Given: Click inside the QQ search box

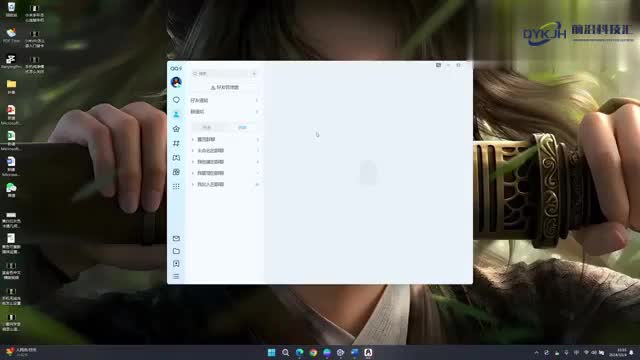Looking at the screenshot, I should click(x=220, y=73).
